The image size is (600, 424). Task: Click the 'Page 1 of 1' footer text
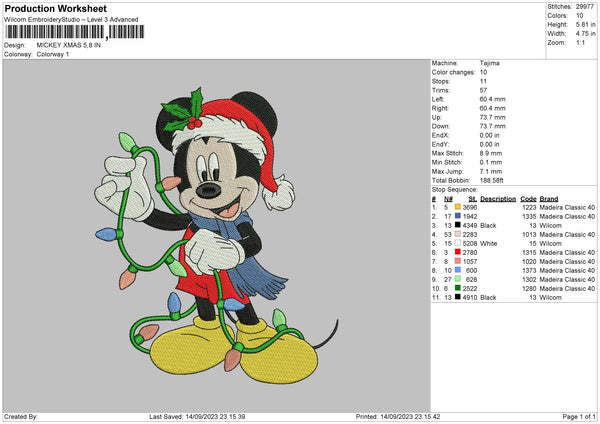(x=579, y=416)
